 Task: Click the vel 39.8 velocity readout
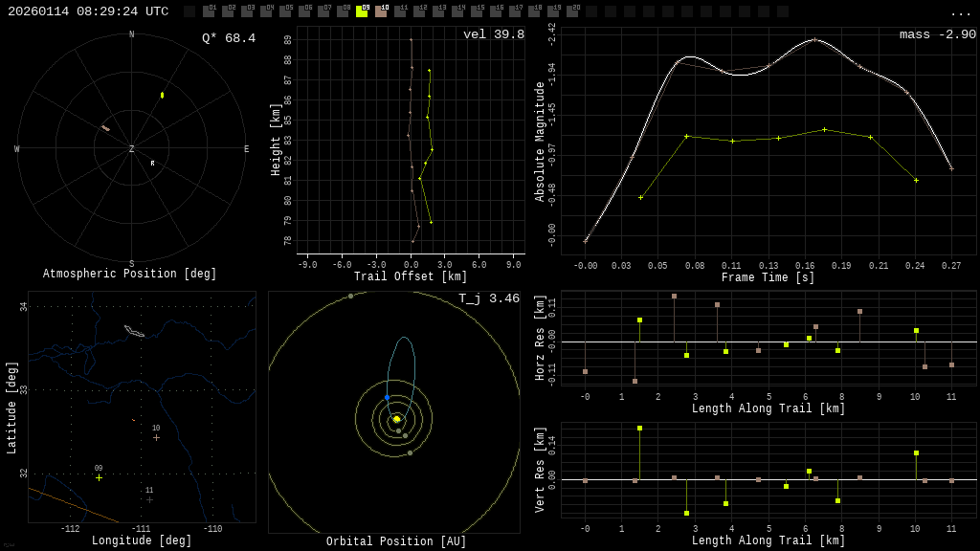pos(494,34)
